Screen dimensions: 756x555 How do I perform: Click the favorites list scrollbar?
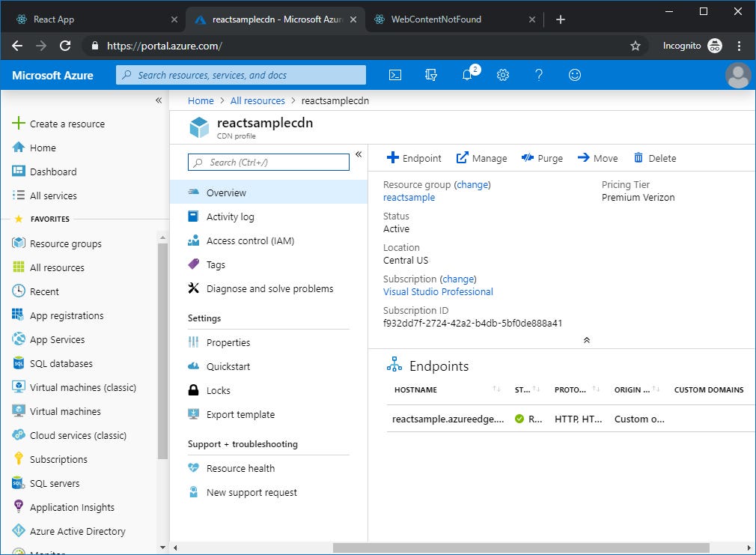162,351
